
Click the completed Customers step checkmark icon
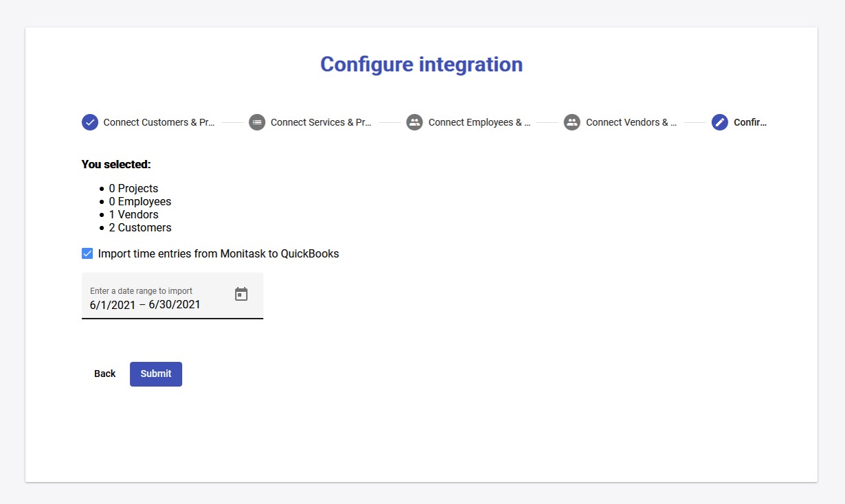click(x=89, y=122)
